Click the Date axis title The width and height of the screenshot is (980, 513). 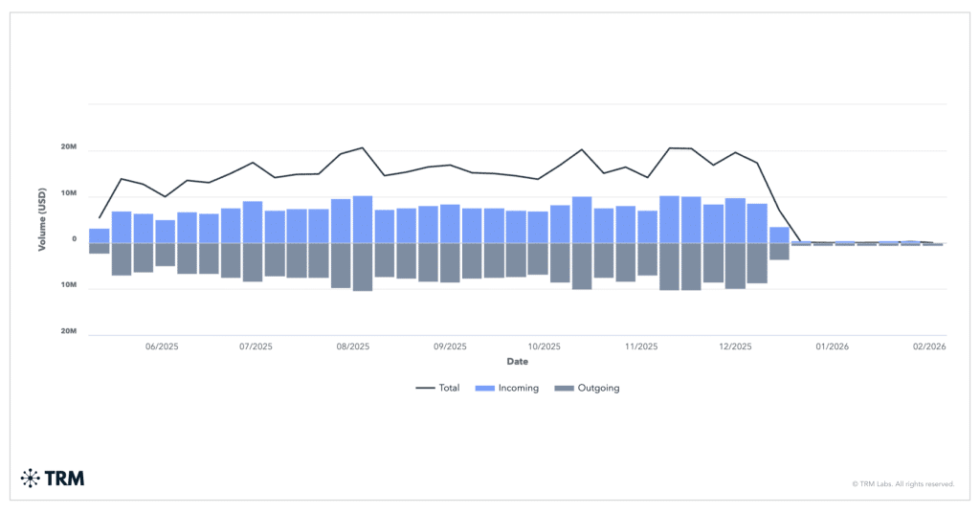click(517, 362)
